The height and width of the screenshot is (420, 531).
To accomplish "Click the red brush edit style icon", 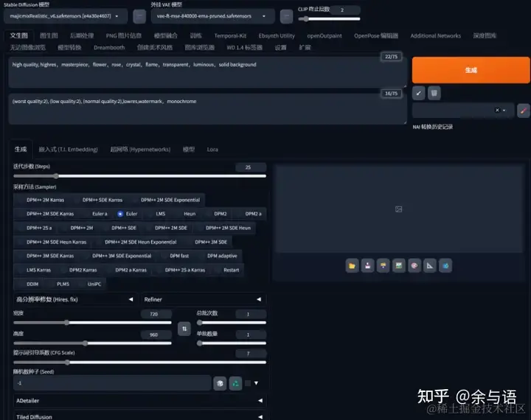I will tap(524, 111).
